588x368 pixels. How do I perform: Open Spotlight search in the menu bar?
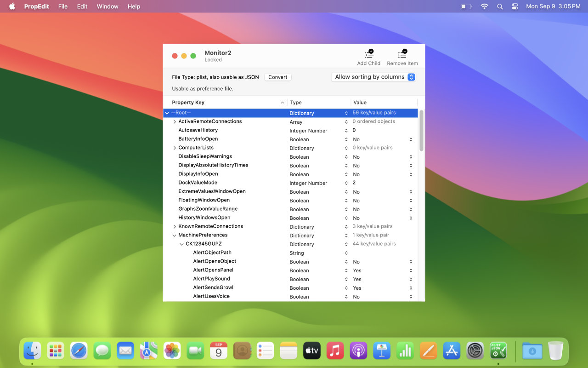[500, 6]
